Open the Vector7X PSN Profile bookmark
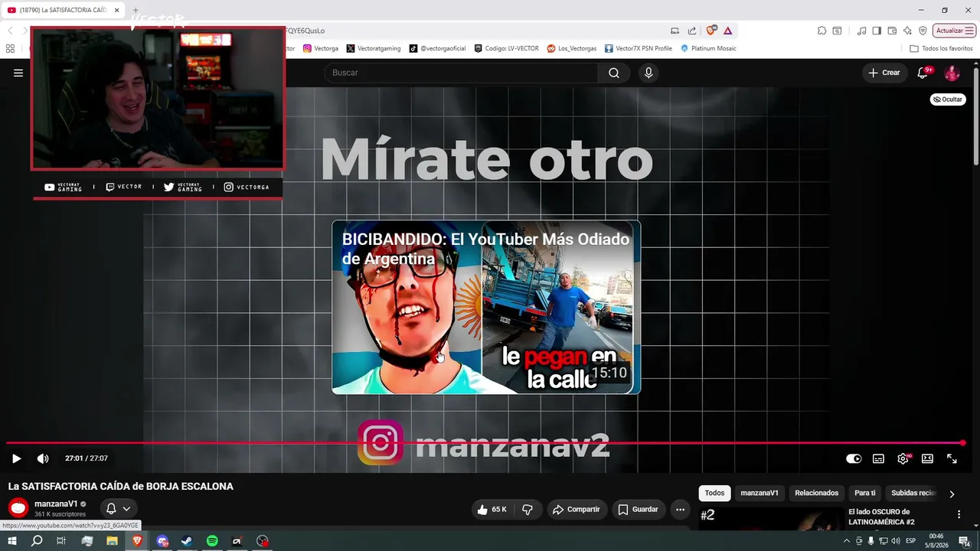The height and width of the screenshot is (551, 980). pos(639,48)
